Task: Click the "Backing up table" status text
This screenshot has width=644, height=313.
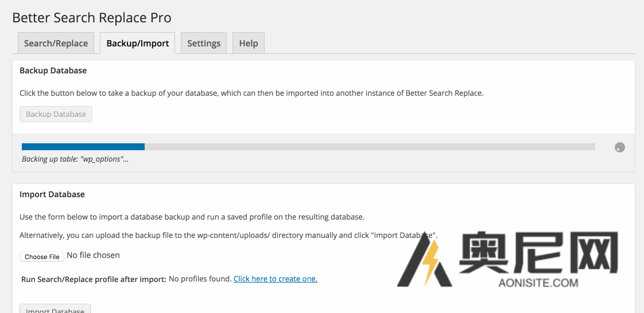Action: click(75, 159)
